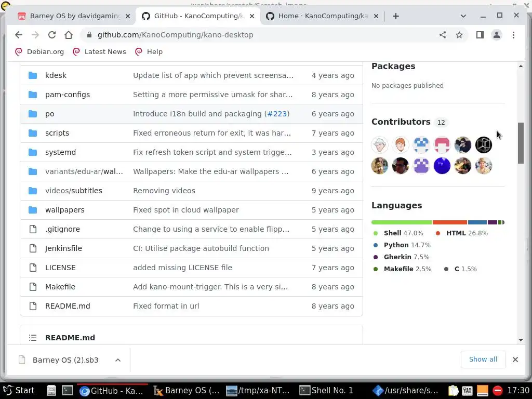Open the Jenkinsfile file
This screenshot has height=399, width=532.
coord(63,248)
